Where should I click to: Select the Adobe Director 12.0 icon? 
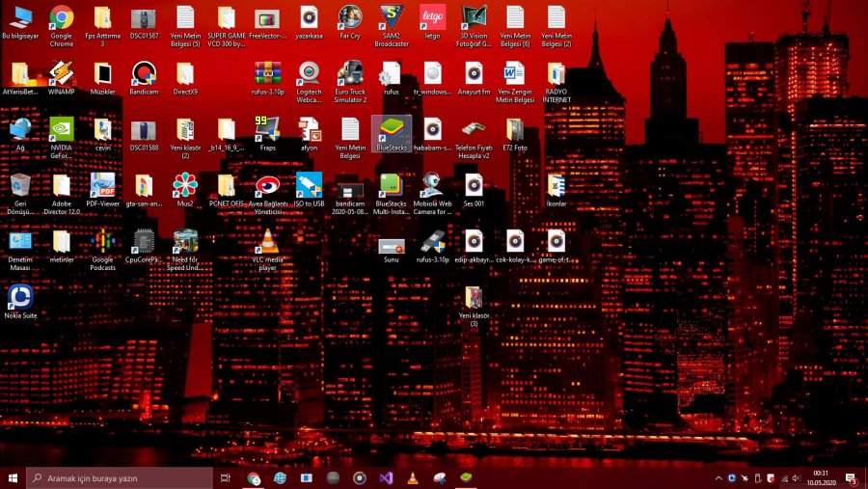tap(62, 195)
